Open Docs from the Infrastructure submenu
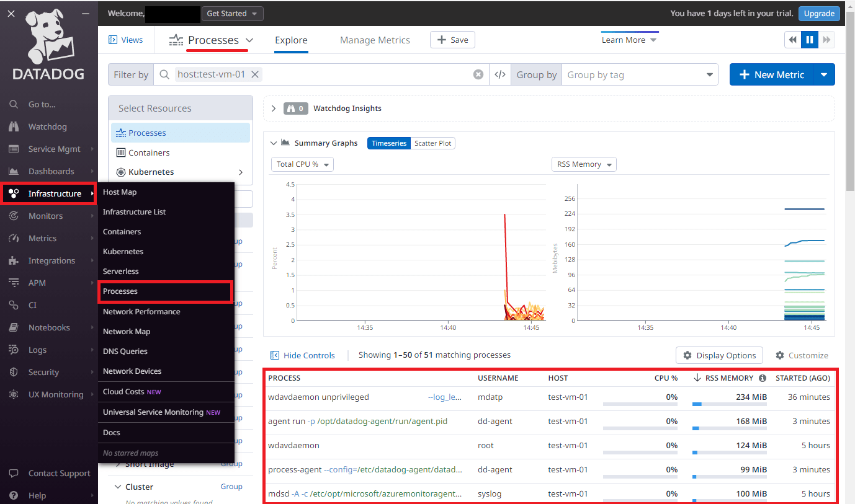The width and height of the screenshot is (855, 504). point(112,433)
